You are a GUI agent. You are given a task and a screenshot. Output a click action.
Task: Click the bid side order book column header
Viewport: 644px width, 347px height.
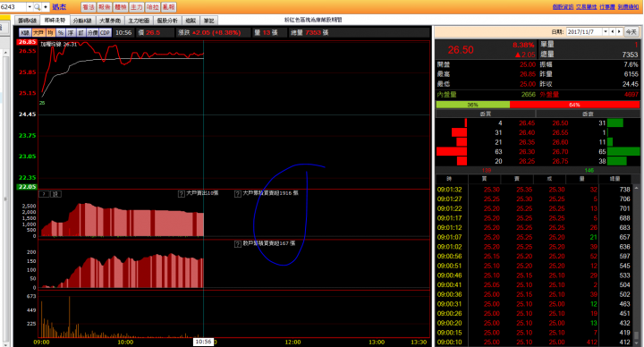point(486,114)
